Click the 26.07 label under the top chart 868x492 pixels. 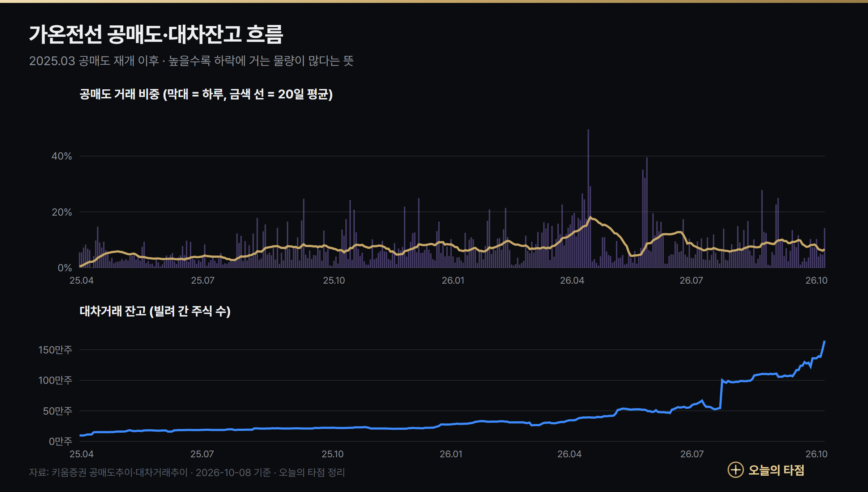coord(692,280)
